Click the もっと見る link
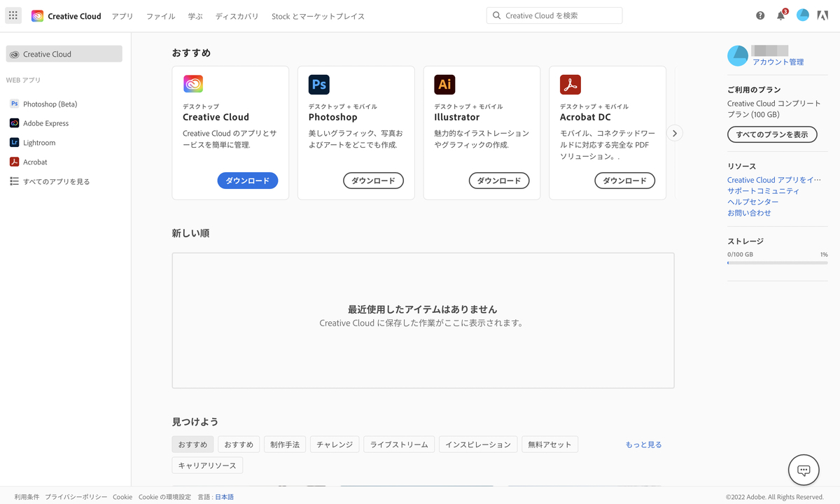 (x=643, y=444)
